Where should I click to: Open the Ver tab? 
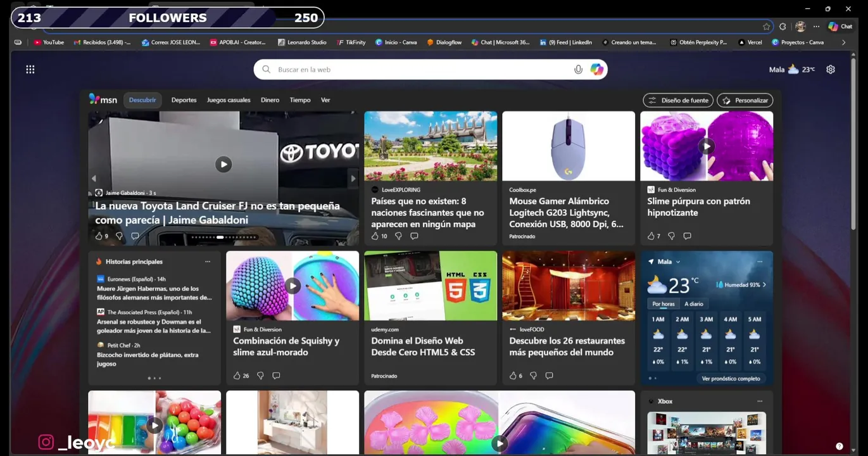[325, 100]
